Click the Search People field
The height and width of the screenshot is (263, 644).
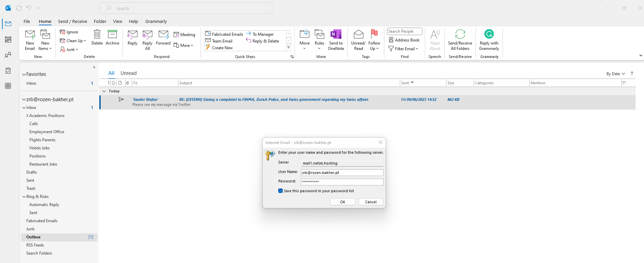point(405,31)
